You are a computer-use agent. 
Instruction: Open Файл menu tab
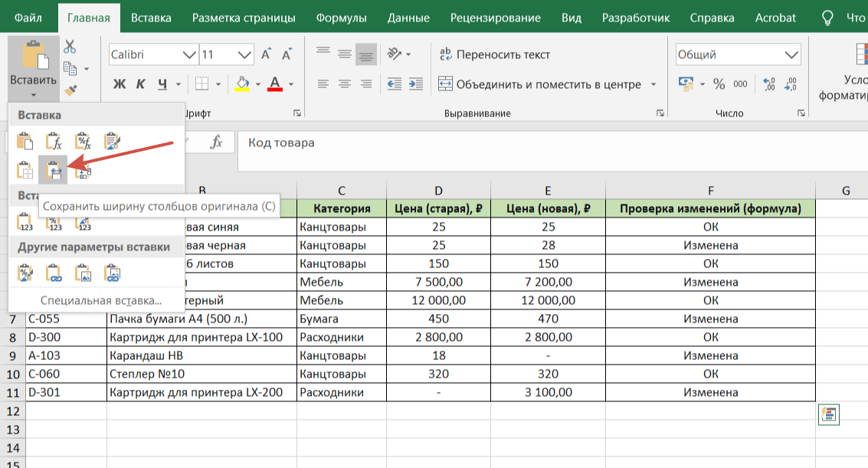pos(28,18)
